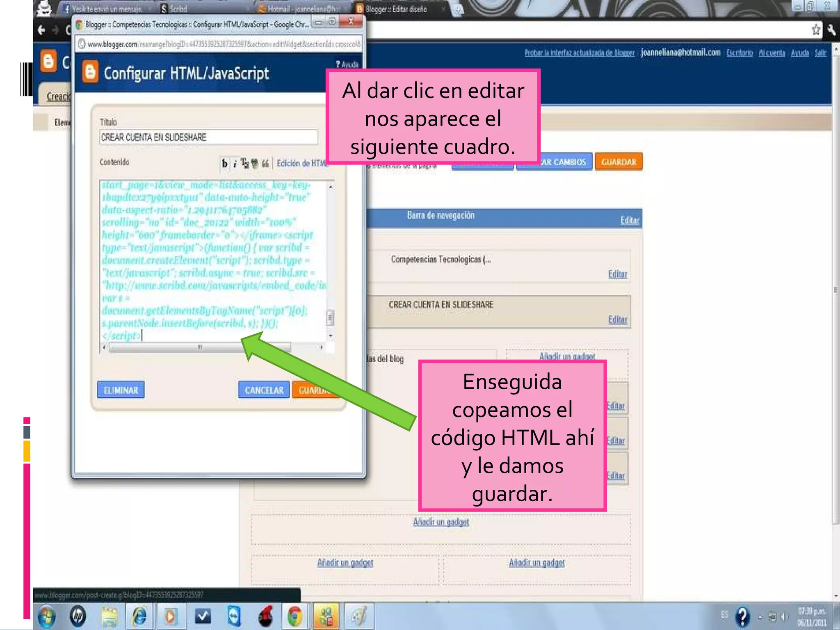Switch to the Hotmail browser tab
The height and width of the screenshot is (630, 840).
(304, 9)
